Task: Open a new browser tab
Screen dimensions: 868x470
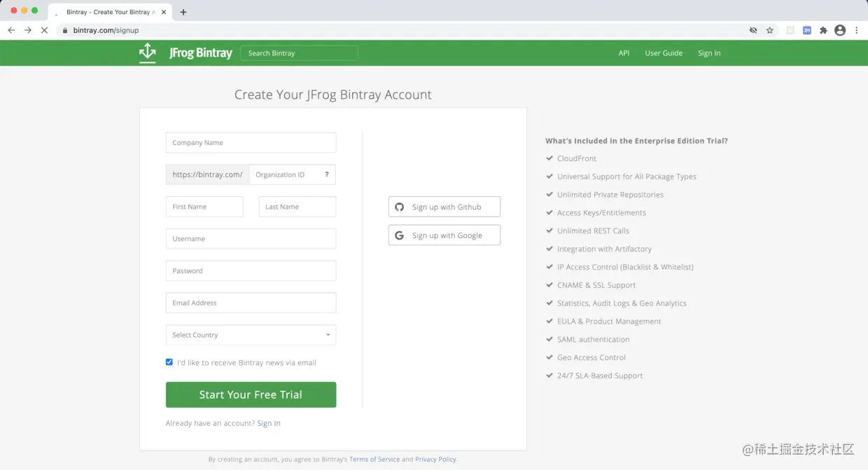Action: click(x=183, y=11)
